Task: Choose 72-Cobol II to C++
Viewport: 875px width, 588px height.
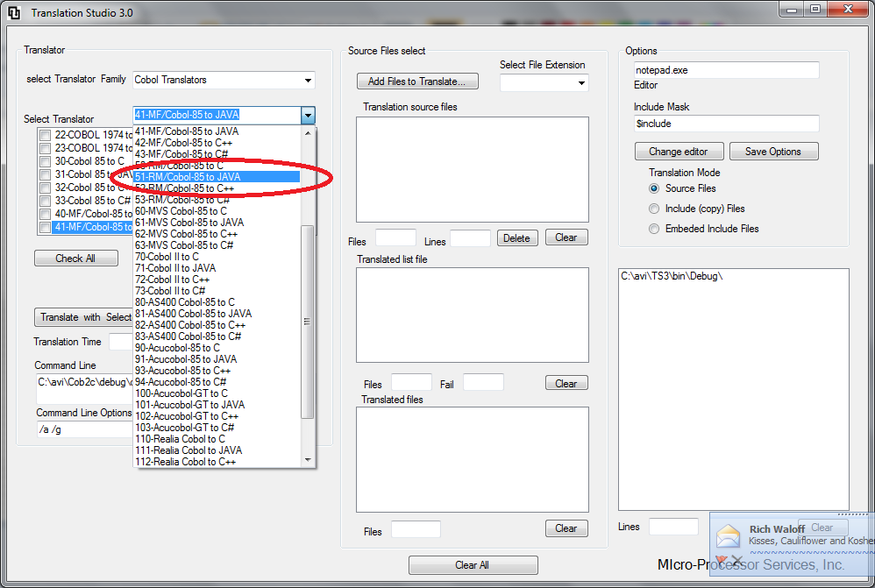Action: point(217,280)
